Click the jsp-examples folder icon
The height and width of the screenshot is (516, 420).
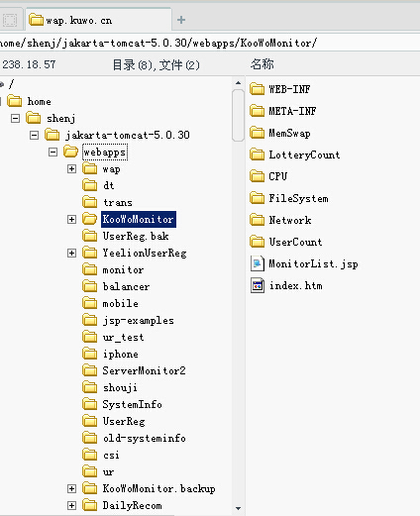point(90,320)
